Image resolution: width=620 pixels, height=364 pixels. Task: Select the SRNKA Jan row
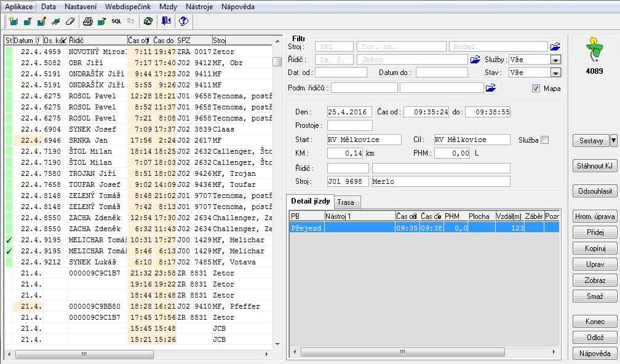(x=138, y=140)
